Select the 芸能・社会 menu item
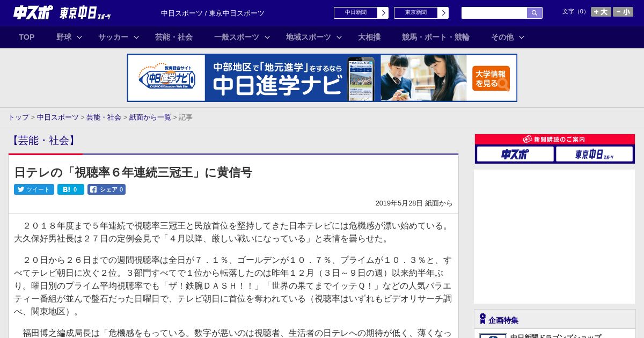644x338 pixels. tap(174, 37)
